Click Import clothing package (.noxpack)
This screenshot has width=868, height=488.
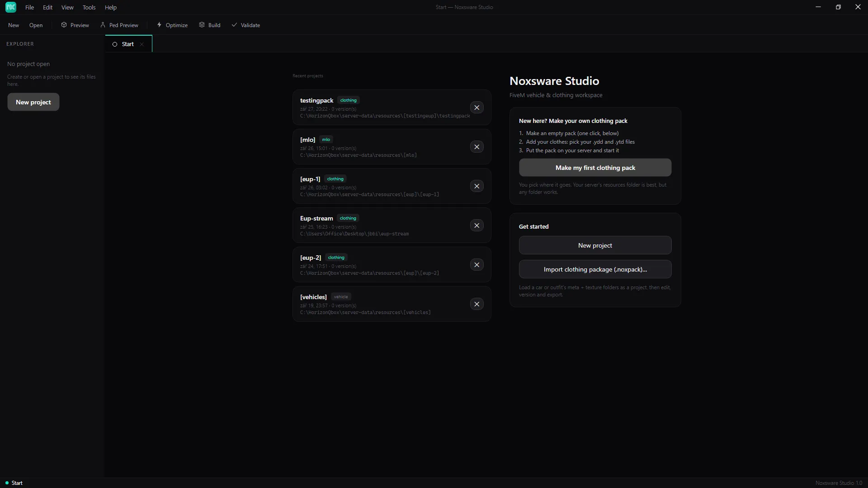coord(595,269)
